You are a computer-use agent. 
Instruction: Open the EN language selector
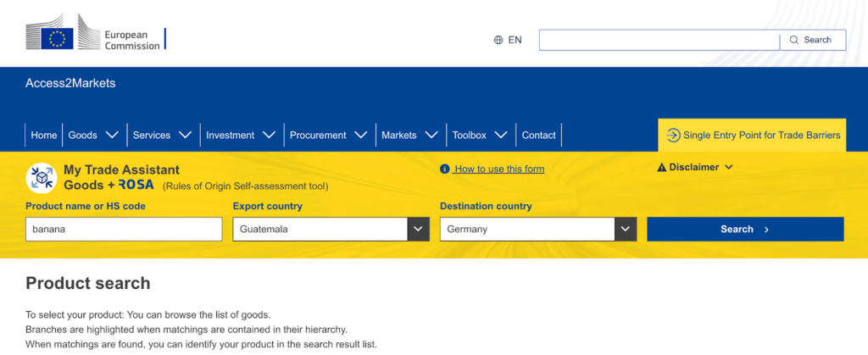pos(509,40)
